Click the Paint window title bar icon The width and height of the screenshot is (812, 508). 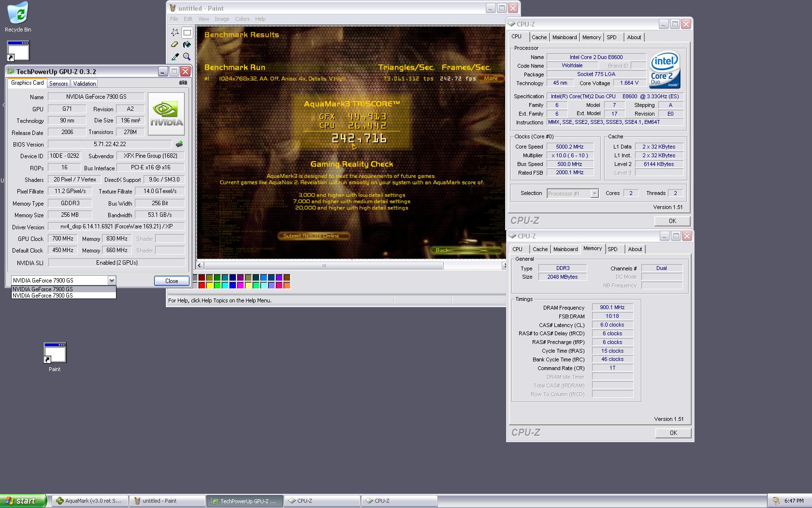coord(173,8)
